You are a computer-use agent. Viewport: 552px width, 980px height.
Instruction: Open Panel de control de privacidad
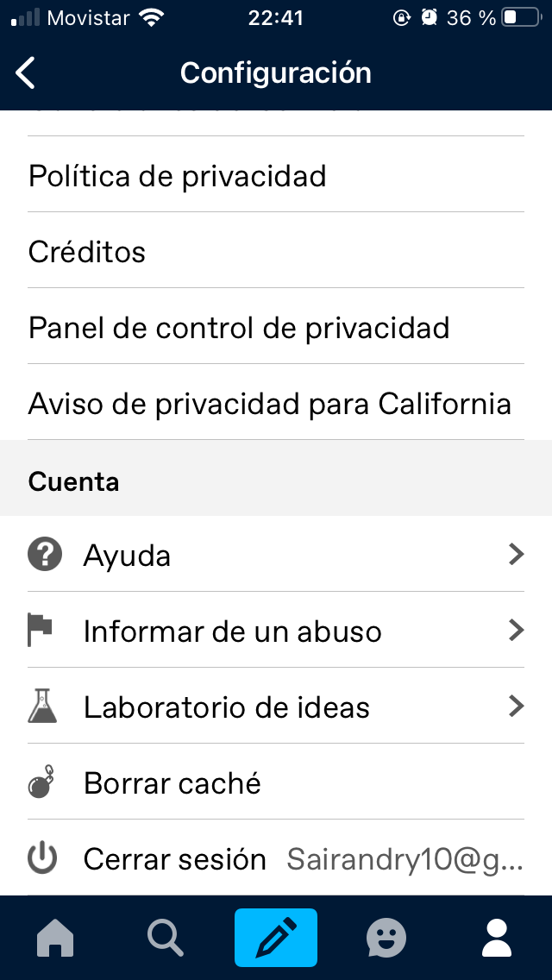[239, 328]
